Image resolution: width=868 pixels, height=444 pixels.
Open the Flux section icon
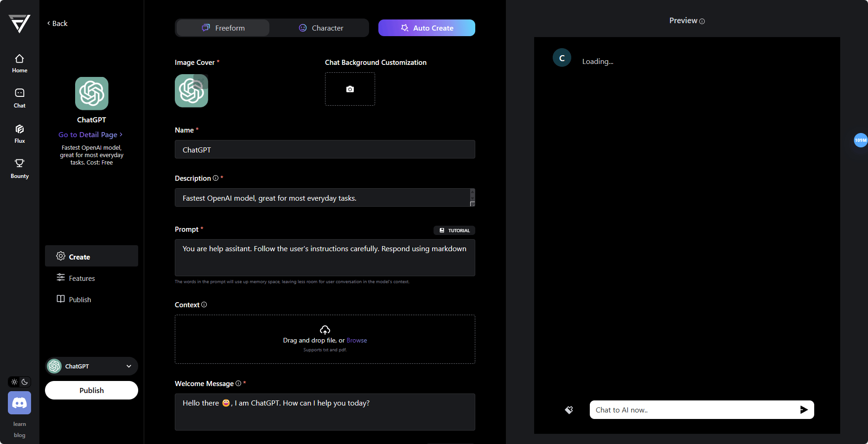(x=19, y=133)
